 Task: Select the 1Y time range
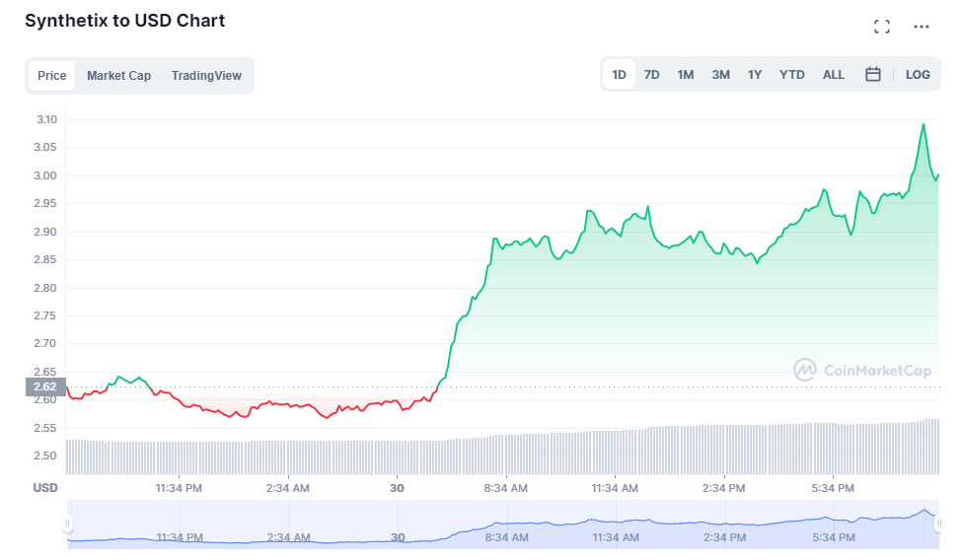[755, 75]
